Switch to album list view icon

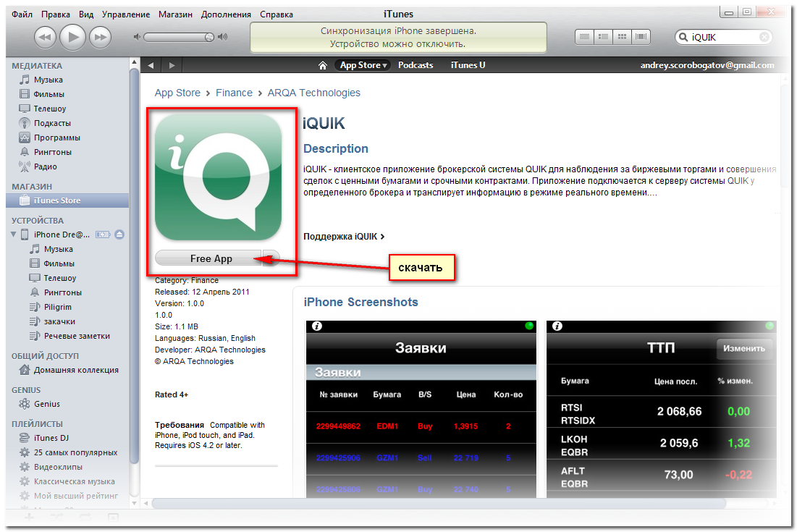pos(603,37)
